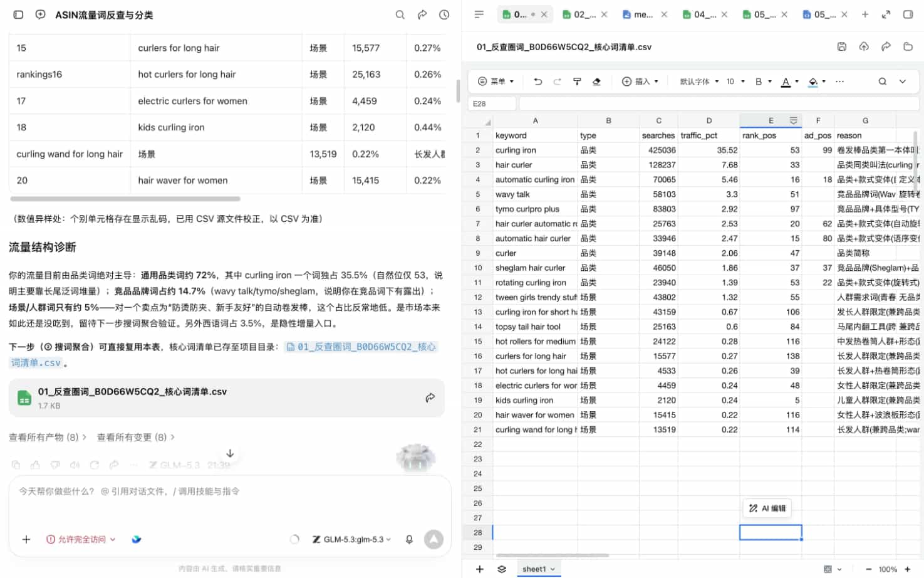
Task: Toggle the right side panel
Action: pyautogui.click(x=908, y=14)
